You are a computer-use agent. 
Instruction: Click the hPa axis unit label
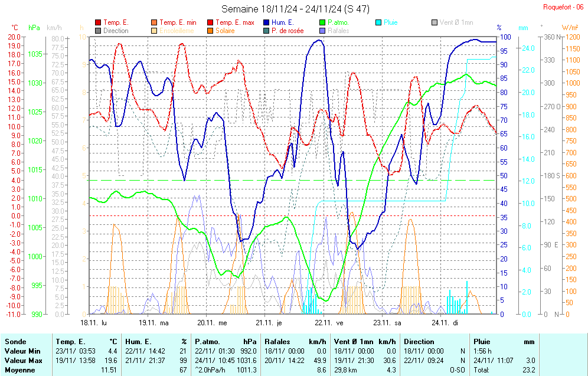(34, 28)
